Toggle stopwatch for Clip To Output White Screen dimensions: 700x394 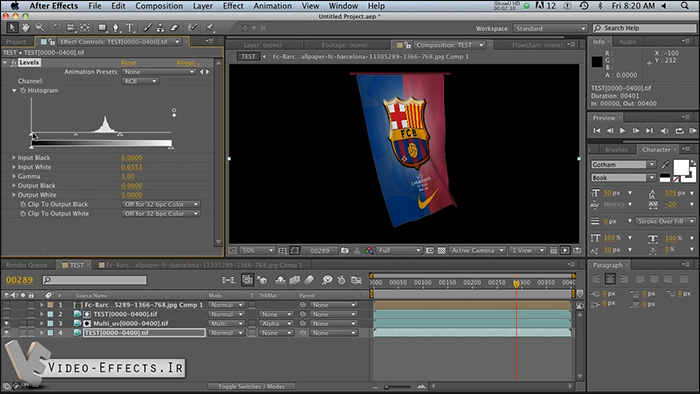pos(22,214)
